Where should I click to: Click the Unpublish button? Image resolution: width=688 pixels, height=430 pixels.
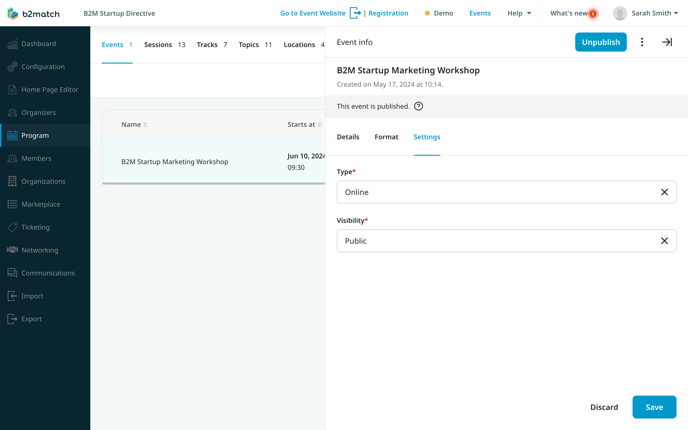click(x=601, y=42)
